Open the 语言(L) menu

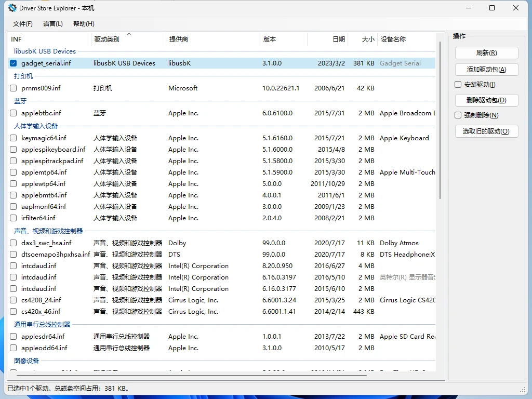(53, 24)
